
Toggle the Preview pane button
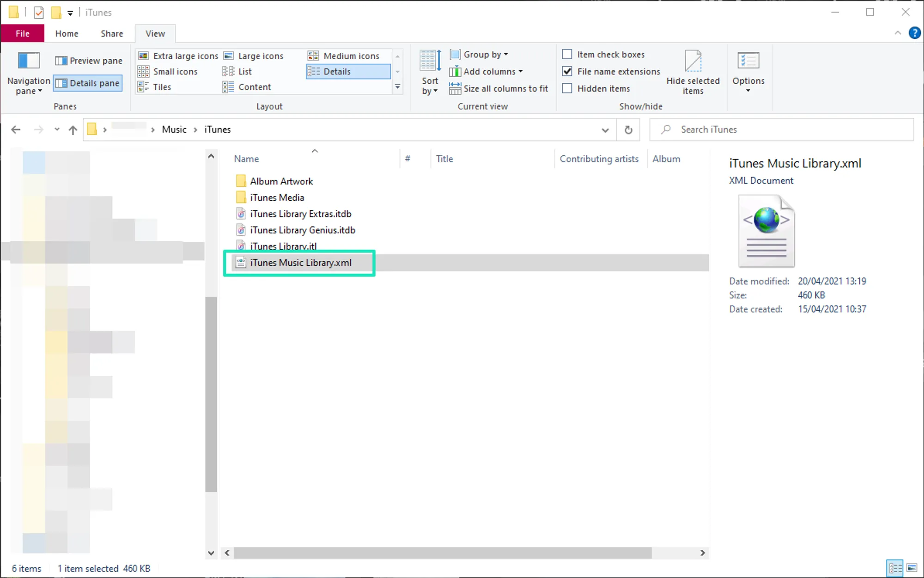pyautogui.click(x=89, y=61)
